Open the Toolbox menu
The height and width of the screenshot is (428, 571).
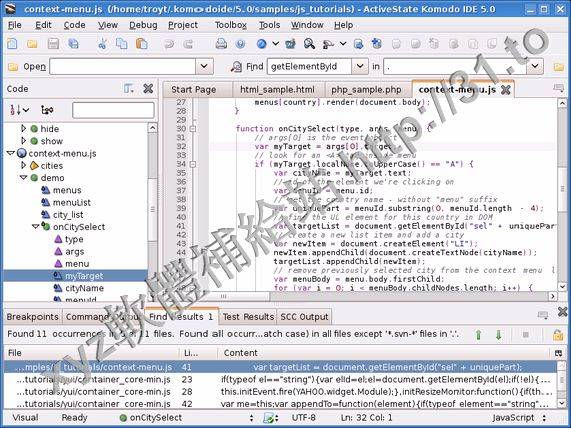(231, 25)
